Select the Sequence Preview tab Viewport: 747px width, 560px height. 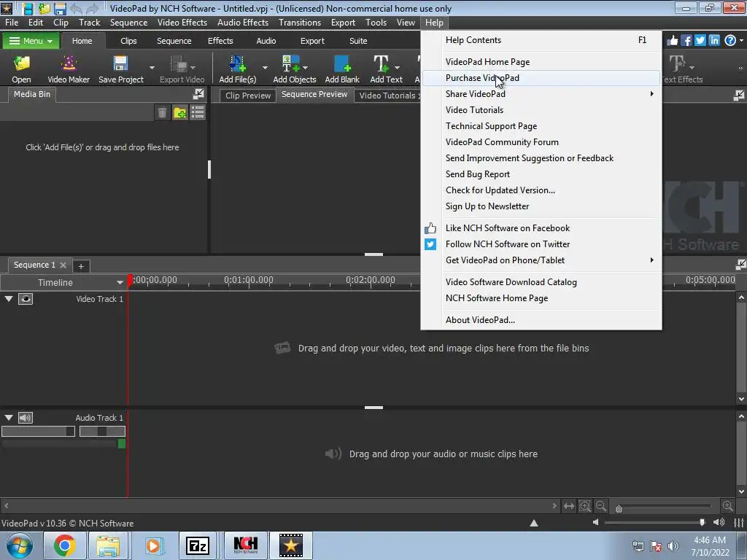click(x=314, y=94)
